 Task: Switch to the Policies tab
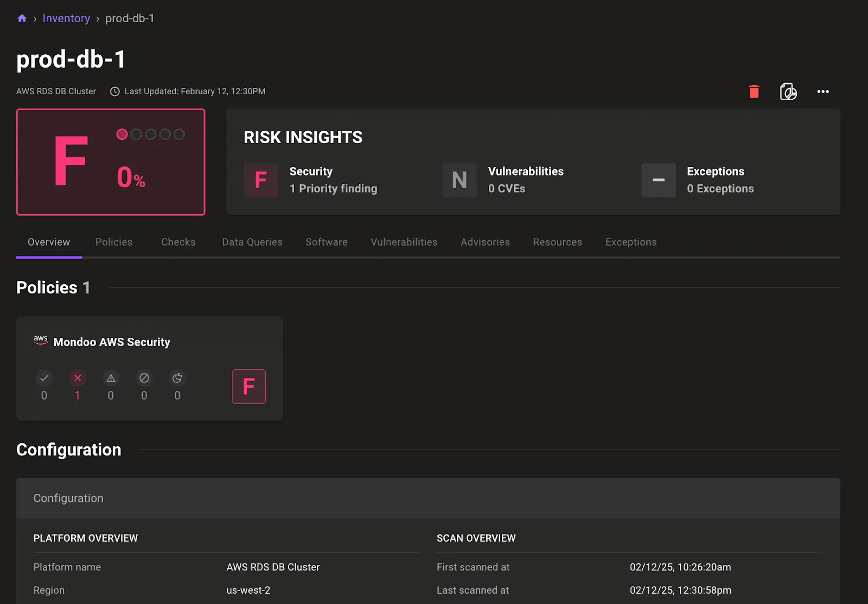point(113,242)
